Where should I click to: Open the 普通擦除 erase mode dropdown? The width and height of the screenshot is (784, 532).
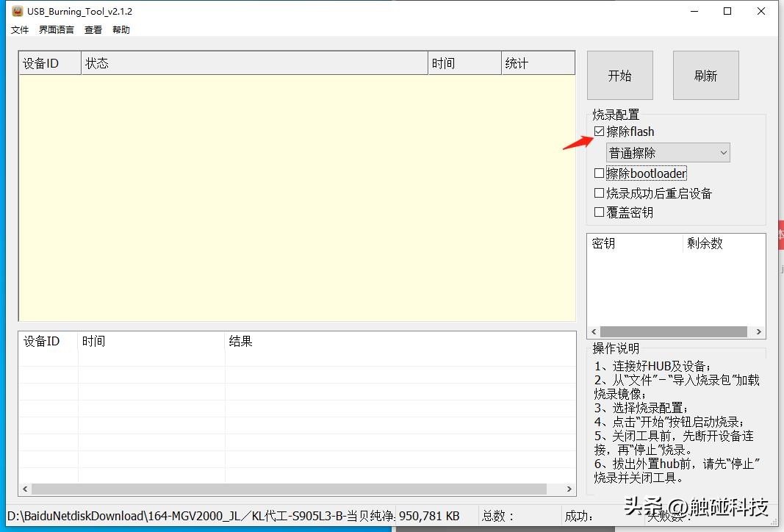click(665, 152)
